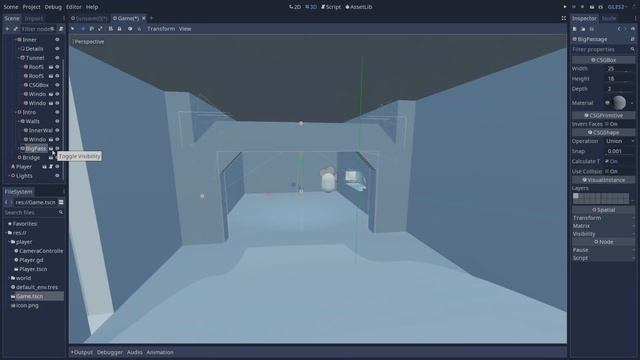The image size is (640, 360).
Task: Open the Project menu
Action: (31, 7)
